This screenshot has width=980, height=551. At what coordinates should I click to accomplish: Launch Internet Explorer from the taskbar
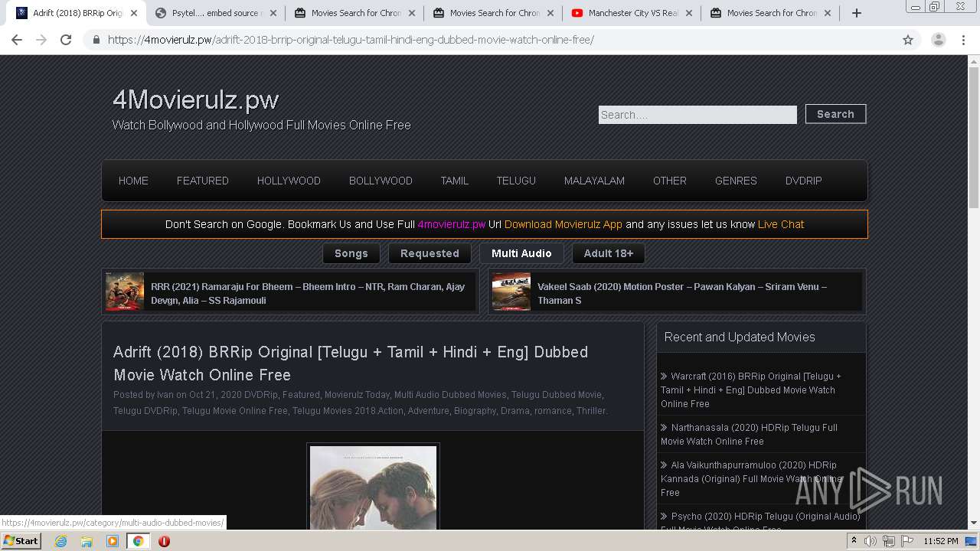click(x=60, y=541)
